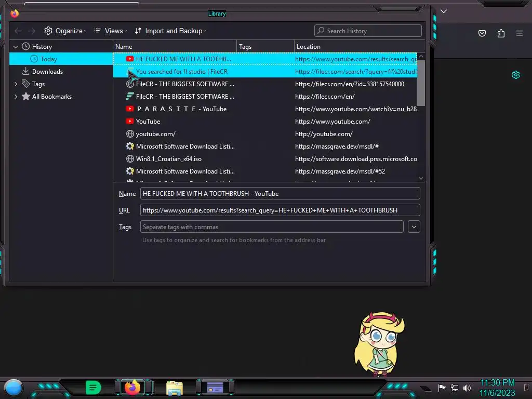Open Pocket icon in Firefox window
This screenshot has height=399, width=532.
coord(482,33)
